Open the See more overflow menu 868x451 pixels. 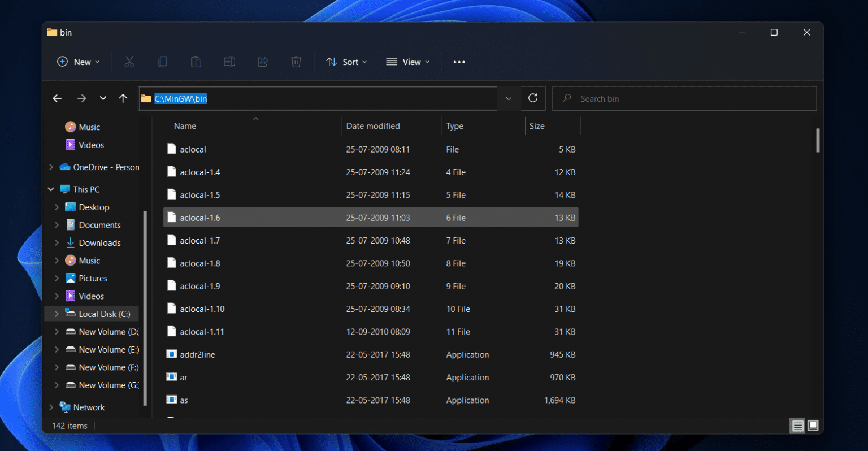pos(458,62)
